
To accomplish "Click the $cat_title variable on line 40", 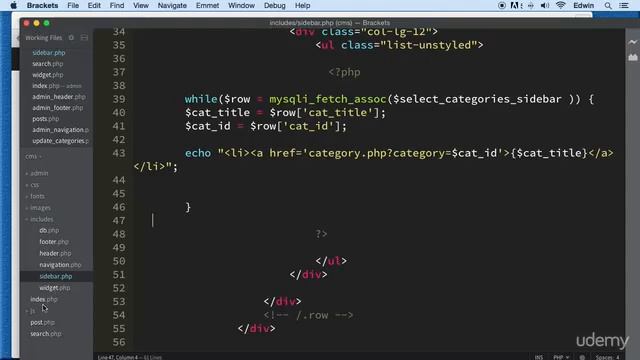I will click(x=217, y=113).
